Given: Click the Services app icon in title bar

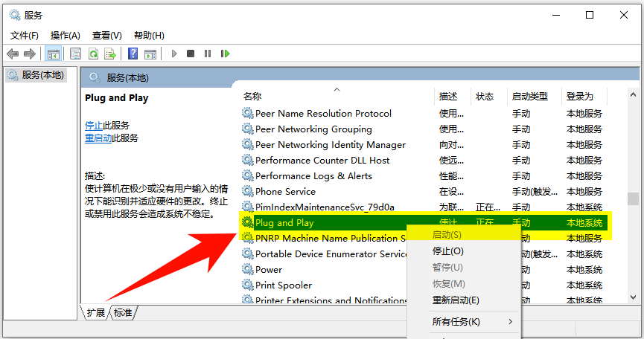Looking at the screenshot, I should click(15, 15).
